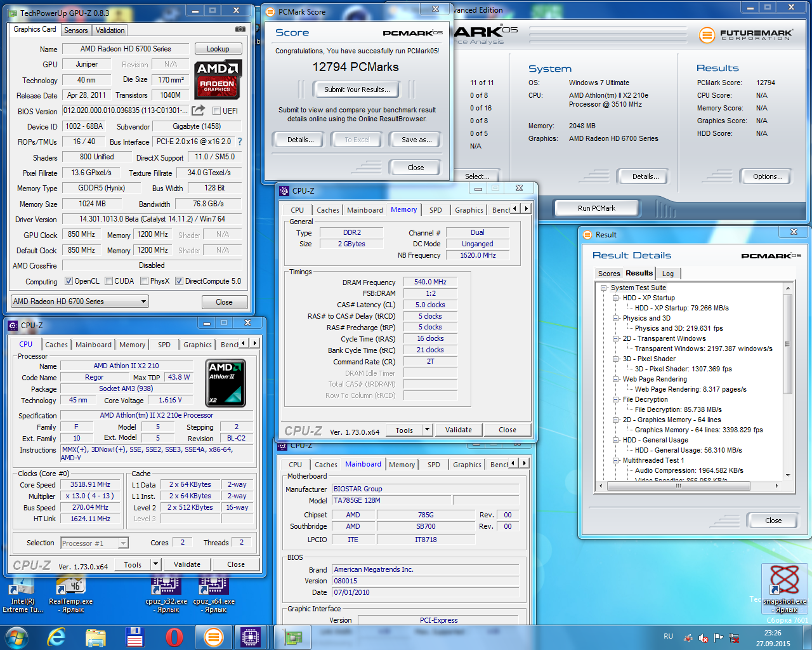Click the AMD Athlon II processor logo
The image size is (812, 650).
pyautogui.click(x=226, y=383)
